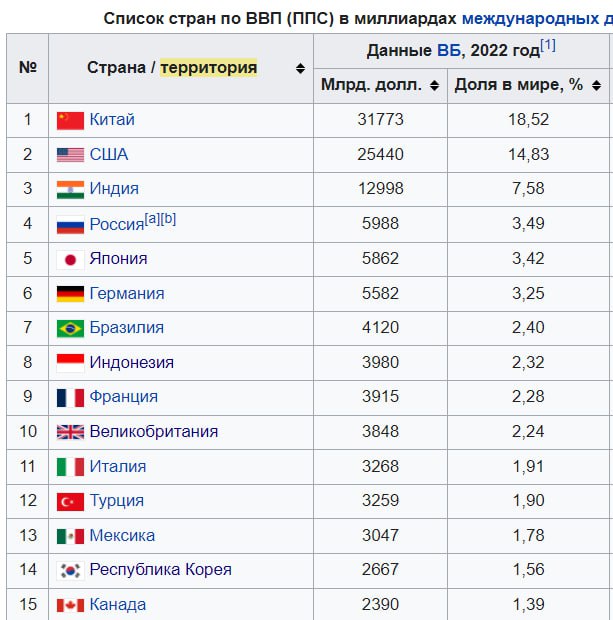Viewport: 613px width, 620px height.
Task: Click the Brazil flag icon
Action: (x=70, y=329)
